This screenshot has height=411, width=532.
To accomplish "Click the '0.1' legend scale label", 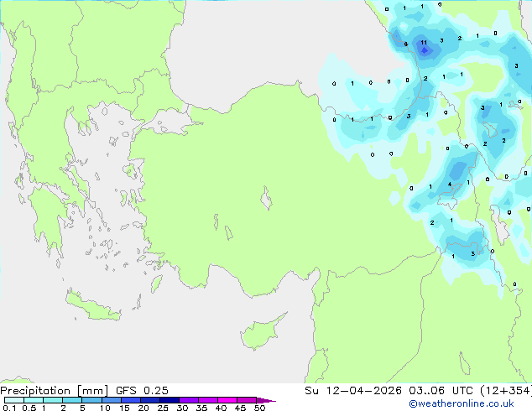I will (9, 408).
